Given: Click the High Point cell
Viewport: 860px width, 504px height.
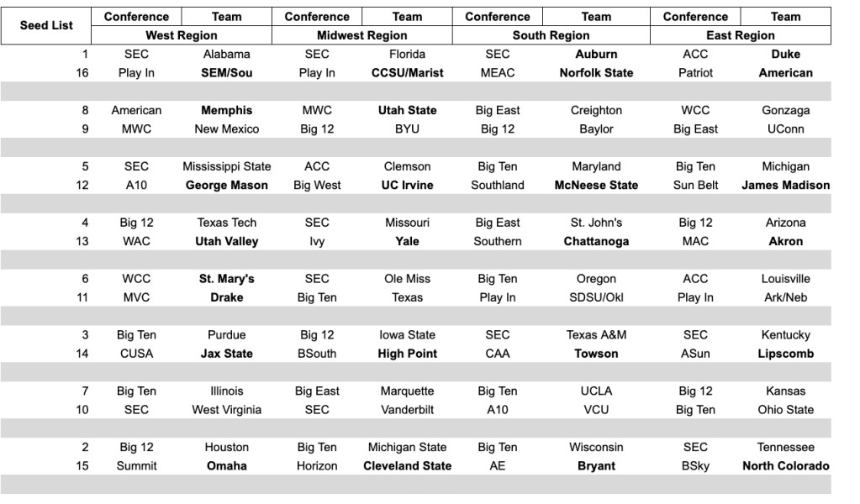Looking at the screenshot, I should [x=407, y=354].
